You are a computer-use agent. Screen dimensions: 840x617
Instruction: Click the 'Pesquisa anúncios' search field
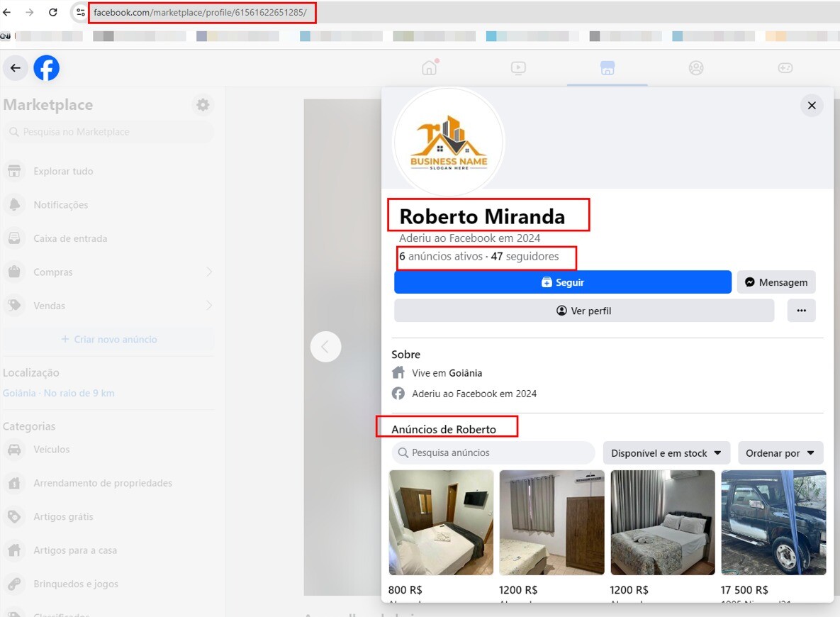(x=493, y=452)
